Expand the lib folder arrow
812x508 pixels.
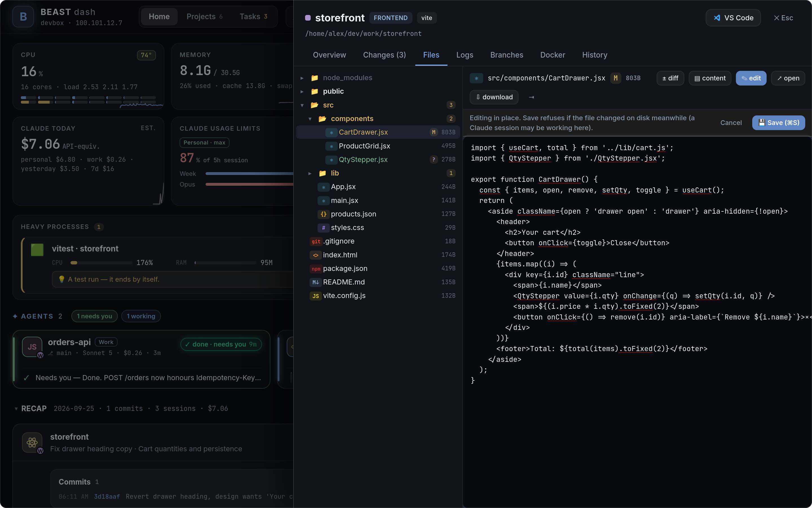(x=310, y=173)
